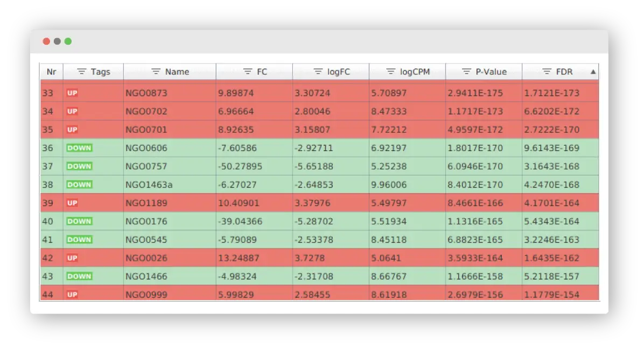Click logFC value 2.80046
The width and height of the screenshot is (644, 349).
312,111
